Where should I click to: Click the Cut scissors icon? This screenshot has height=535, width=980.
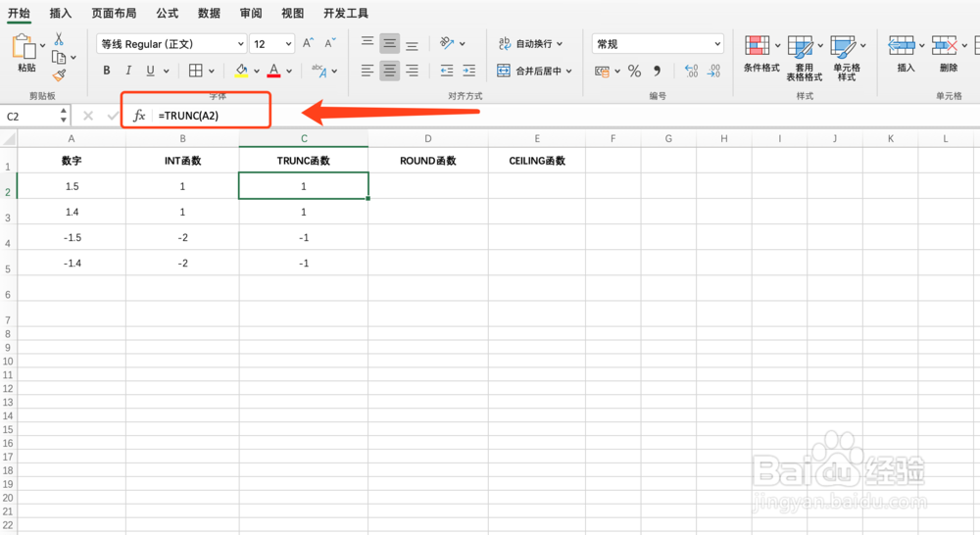59,39
